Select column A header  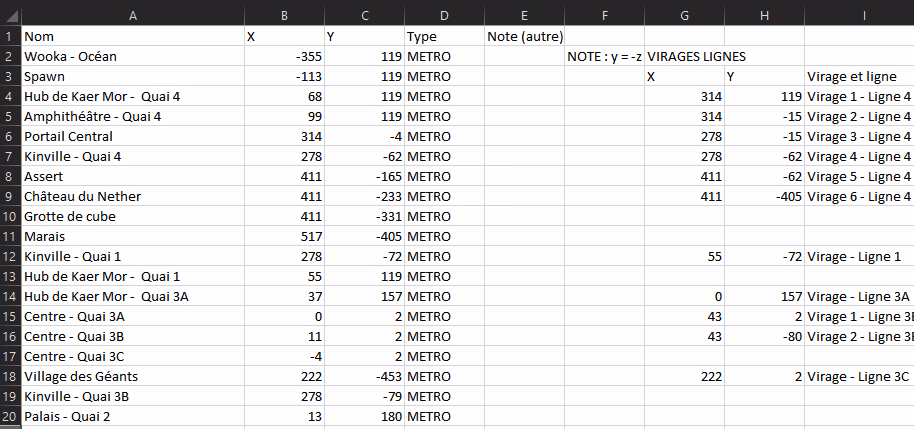tap(133, 12)
